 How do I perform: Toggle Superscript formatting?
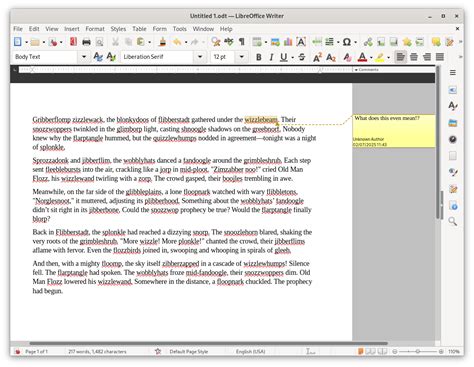317,57
